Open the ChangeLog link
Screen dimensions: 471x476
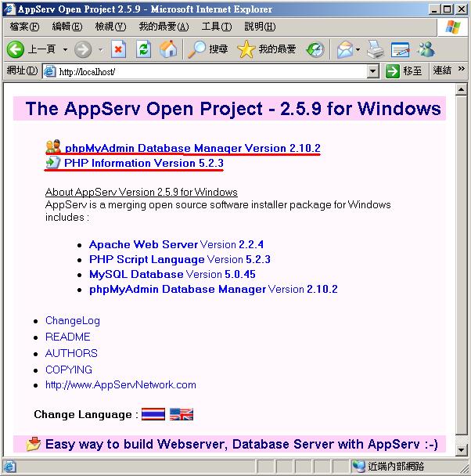tap(73, 320)
